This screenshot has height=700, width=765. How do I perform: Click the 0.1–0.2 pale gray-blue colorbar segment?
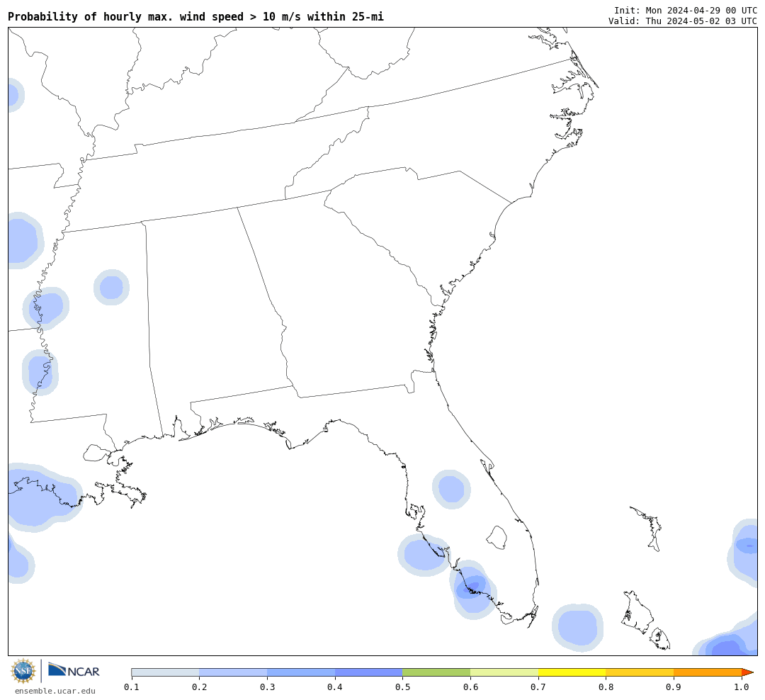[x=165, y=672]
